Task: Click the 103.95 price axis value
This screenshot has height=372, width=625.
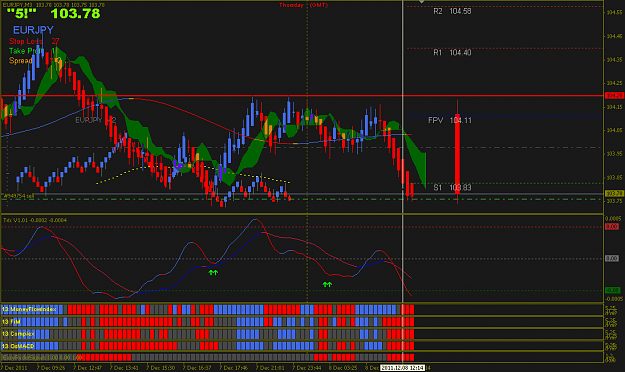Action: [614, 154]
